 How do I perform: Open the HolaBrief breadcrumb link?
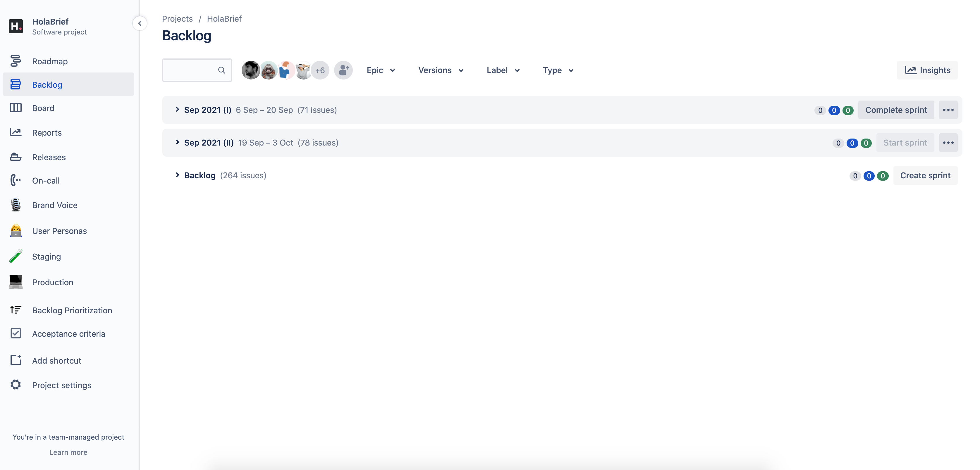click(x=224, y=19)
